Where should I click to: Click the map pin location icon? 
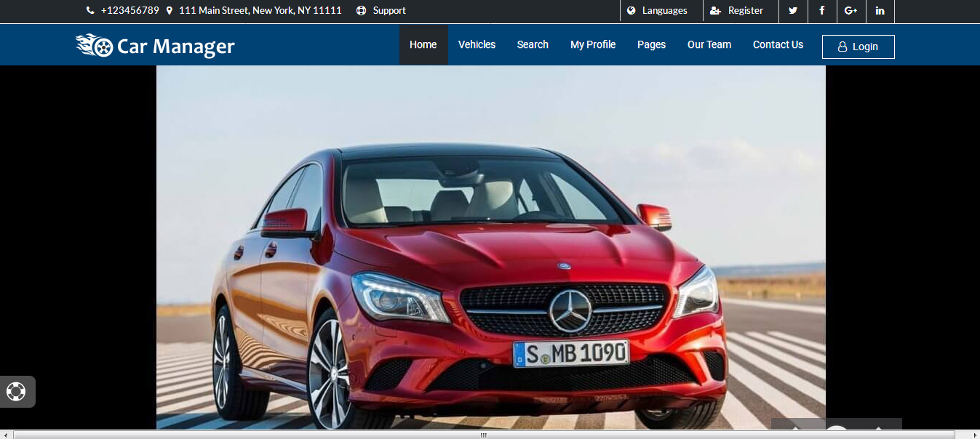170,11
